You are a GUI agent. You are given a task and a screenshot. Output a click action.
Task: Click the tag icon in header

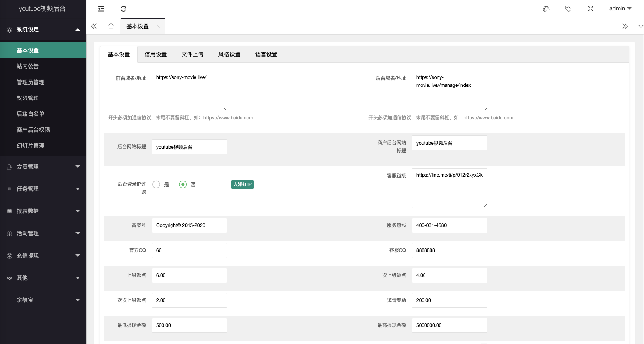pos(568,9)
